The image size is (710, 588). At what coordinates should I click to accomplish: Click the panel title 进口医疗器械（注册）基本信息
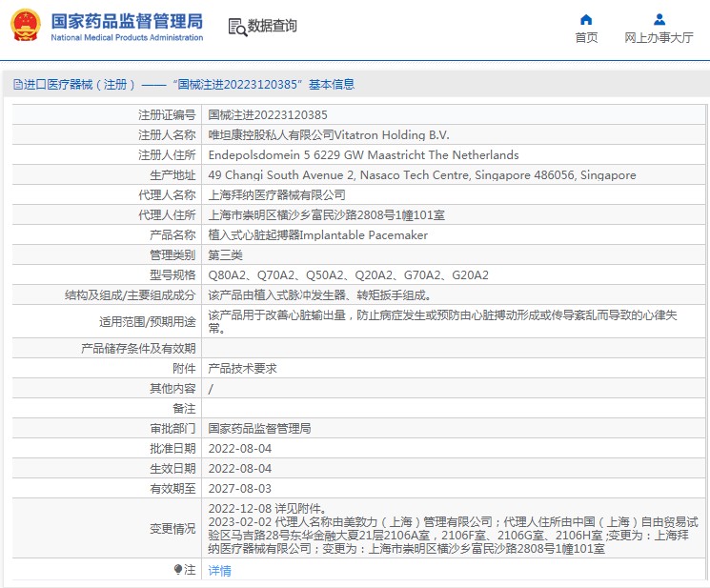[x=189, y=85]
